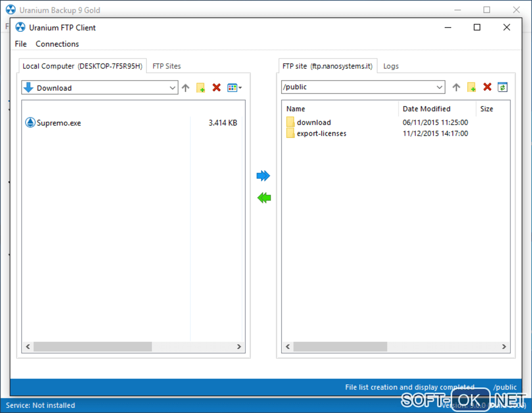532x413 pixels.
Task: Select the Supremo.exe file name
Action: click(x=59, y=123)
